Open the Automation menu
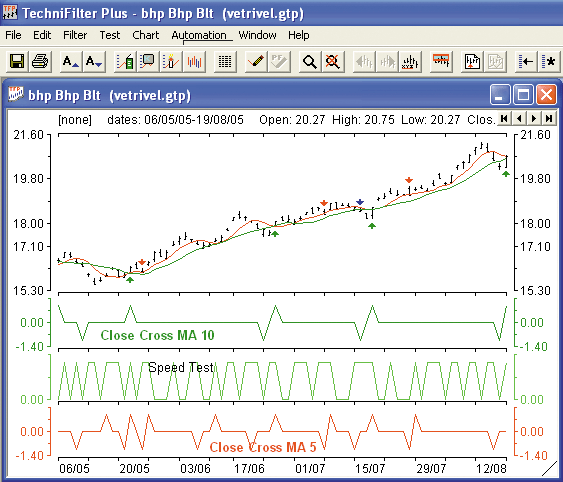This screenshot has height=482, width=563. point(199,35)
